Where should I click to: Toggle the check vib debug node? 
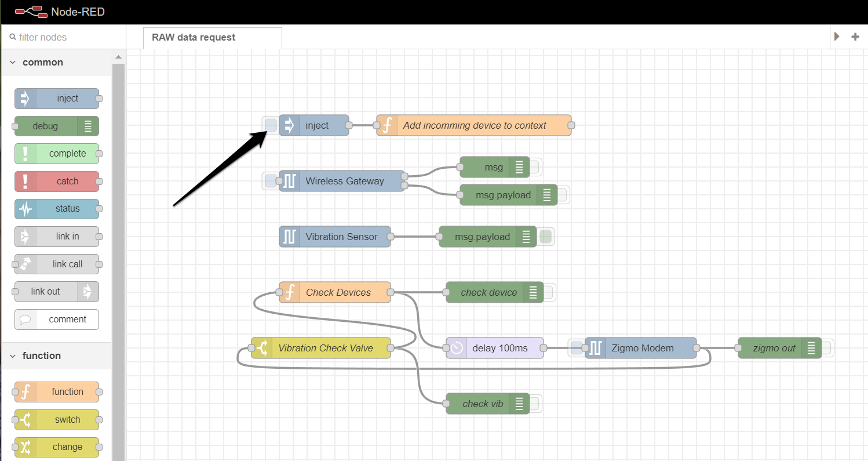coord(535,404)
